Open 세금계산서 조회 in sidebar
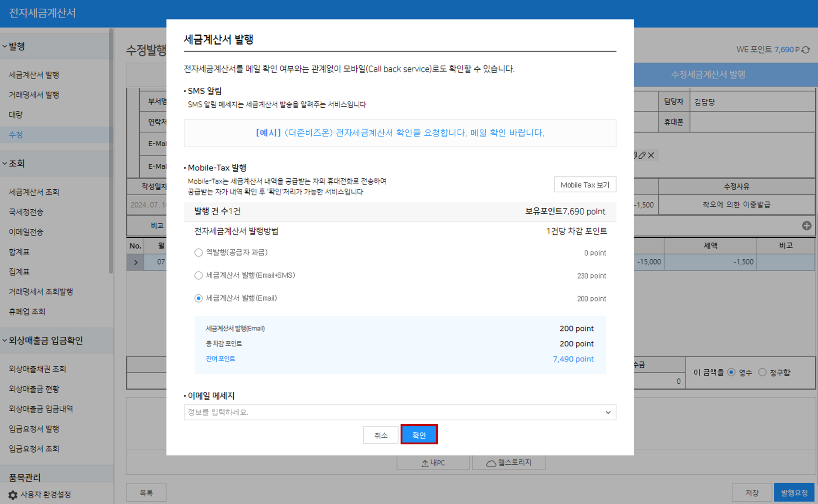The image size is (818, 504). click(x=34, y=192)
